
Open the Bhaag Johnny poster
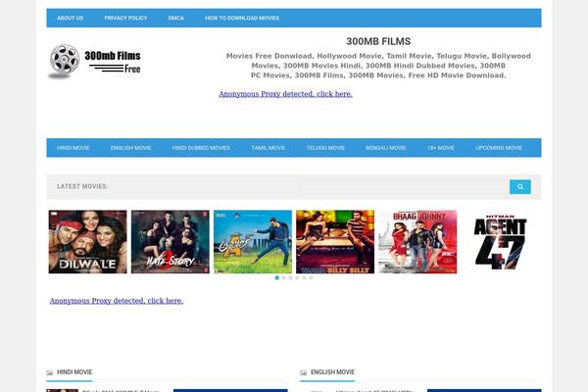point(417,242)
